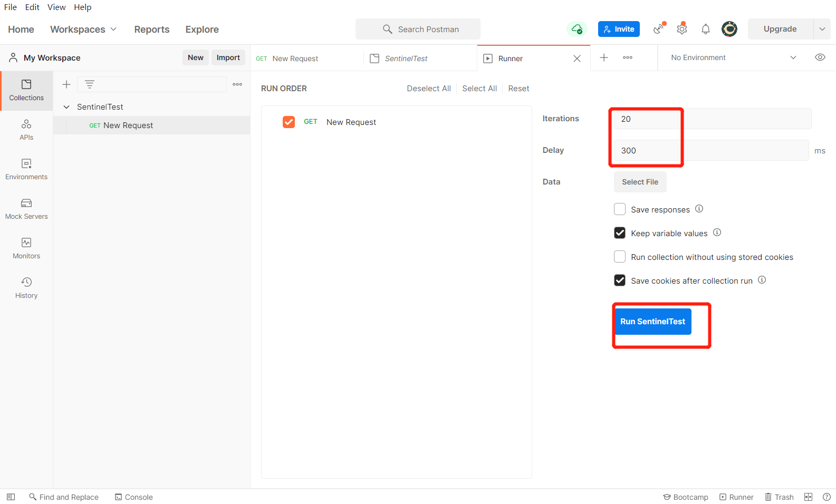Close the Runner tab
This screenshot has height=504, width=836.
577,59
